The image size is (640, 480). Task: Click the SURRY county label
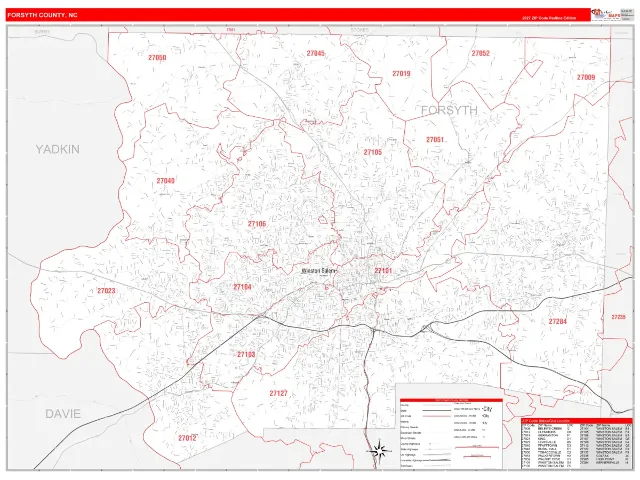pyautogui.click(x=42, y=31)
